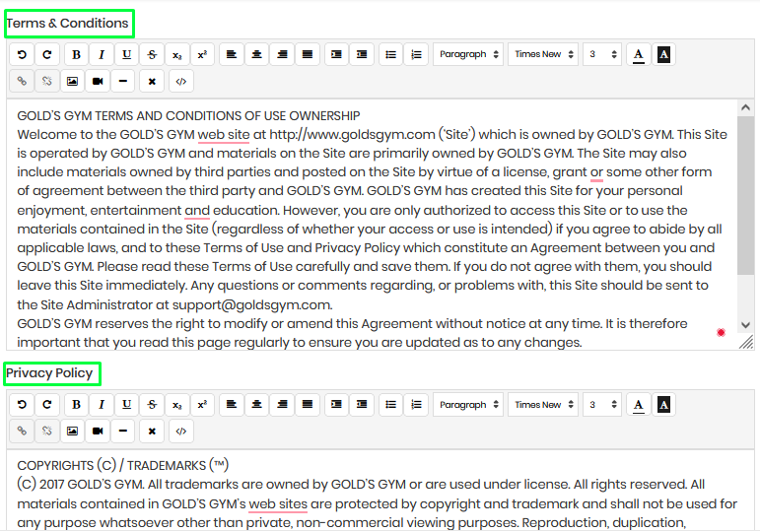Viewport: 760px width, 532px height.
Task: Click second indent icon in Privacy Policy toolbar
Action: 361,405
